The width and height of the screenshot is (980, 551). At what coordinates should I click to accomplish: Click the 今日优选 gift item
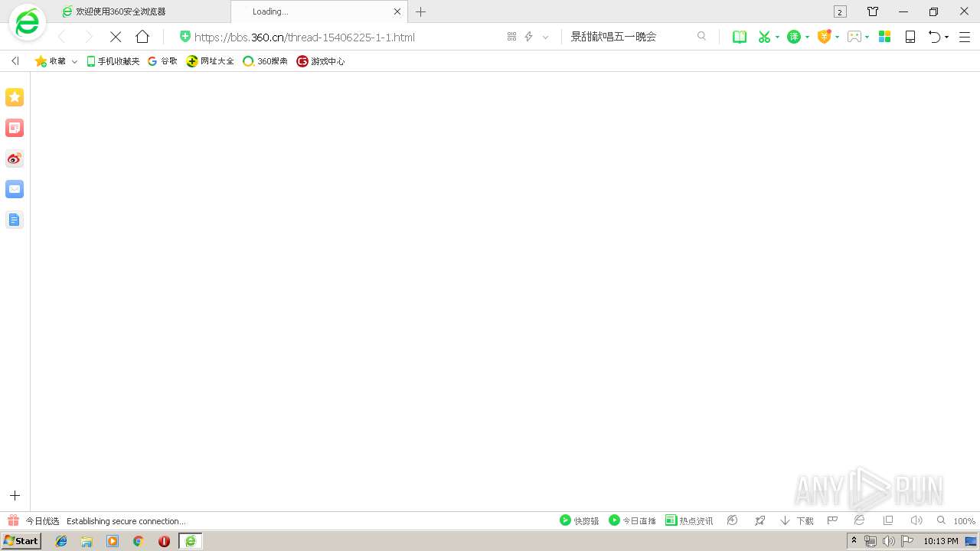34,521
